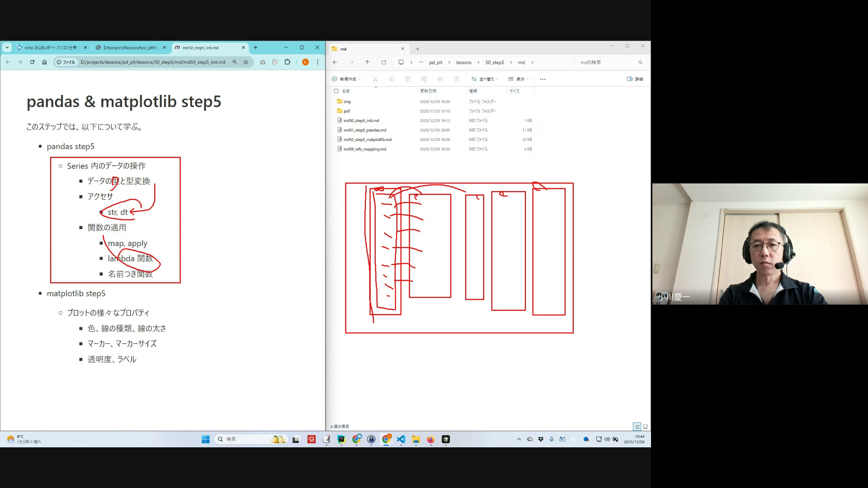Switch to the orito さんのレポート tab
The height and width of the screenshot is (488, 868).
click(x=50, y=47)
